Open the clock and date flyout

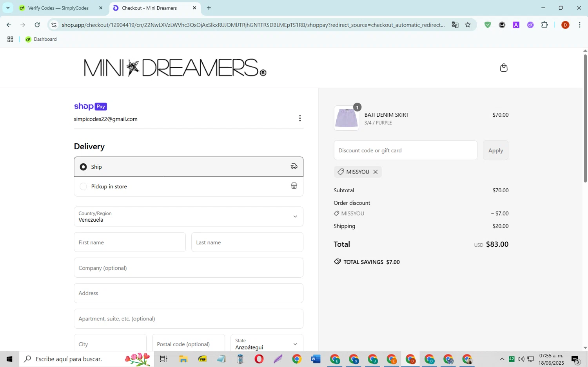pos(551,359)
